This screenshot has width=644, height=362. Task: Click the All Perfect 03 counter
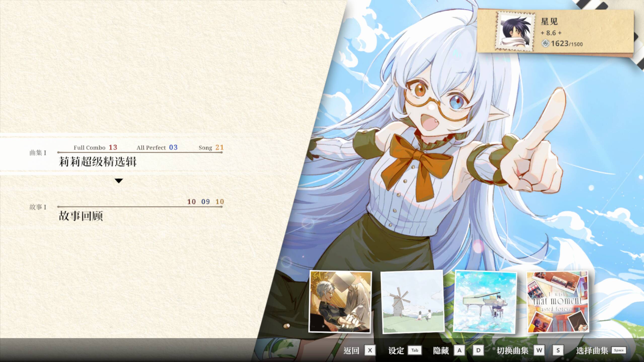157,147
